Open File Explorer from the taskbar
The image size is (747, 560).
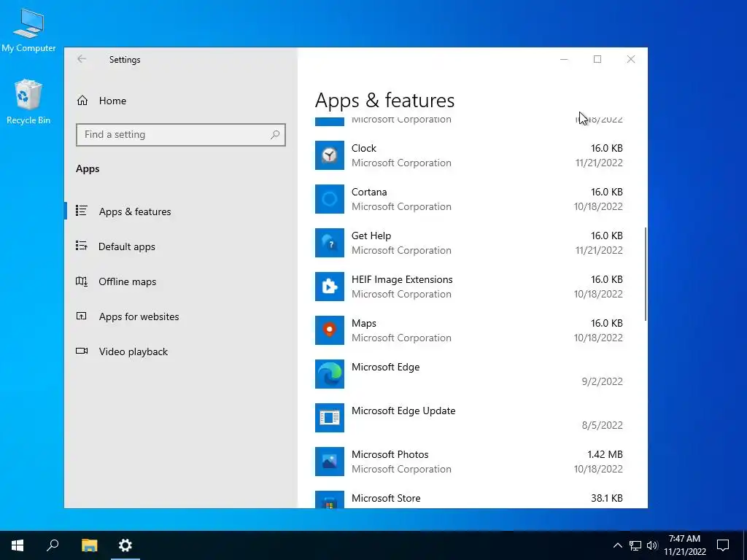point(89,545)
